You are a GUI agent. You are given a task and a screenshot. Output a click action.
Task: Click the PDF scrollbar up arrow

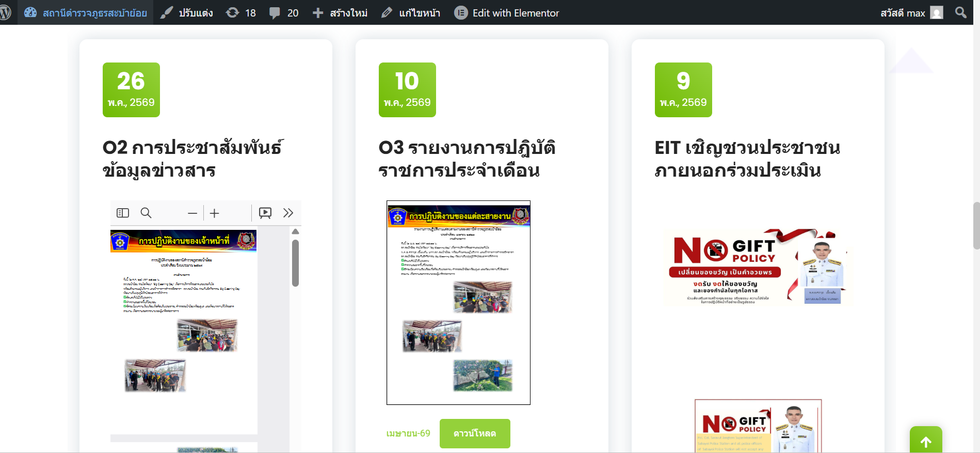tap(295, 231)
